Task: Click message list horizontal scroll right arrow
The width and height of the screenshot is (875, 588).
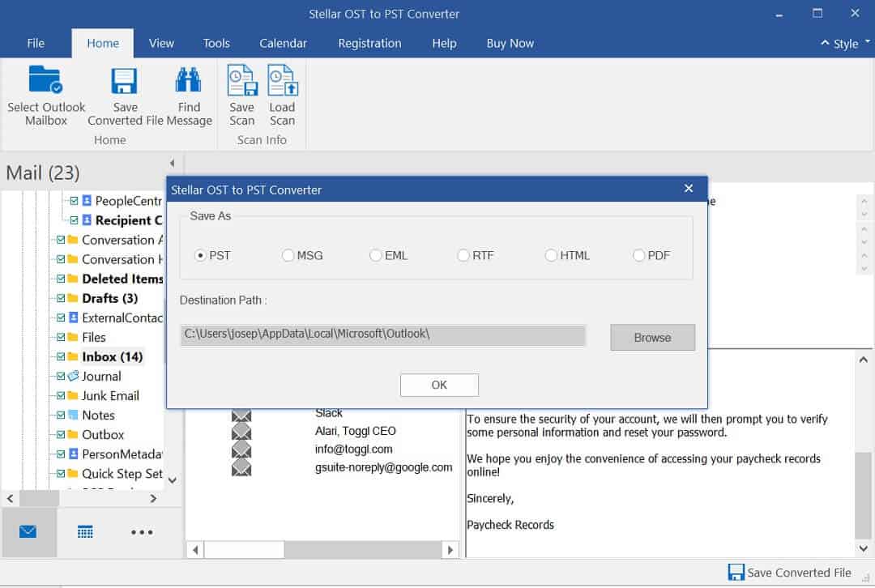Action: (450, 550)
